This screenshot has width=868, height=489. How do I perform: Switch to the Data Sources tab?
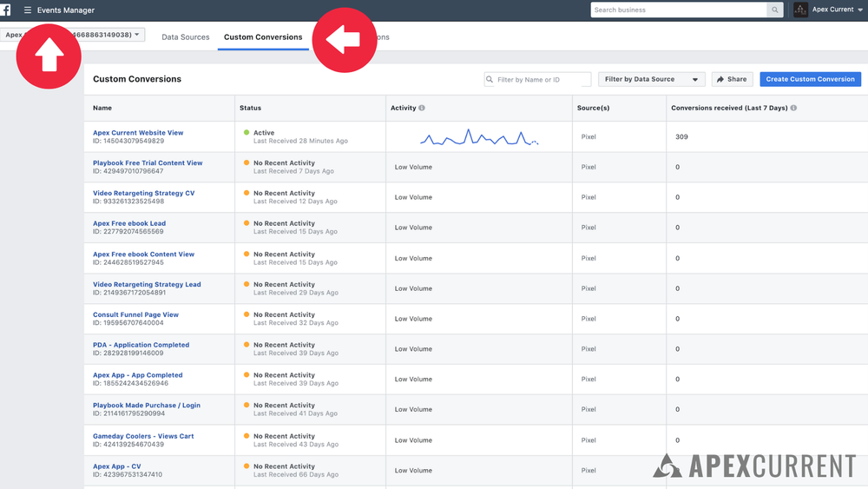pyautogui.click(x=186, y=37)
